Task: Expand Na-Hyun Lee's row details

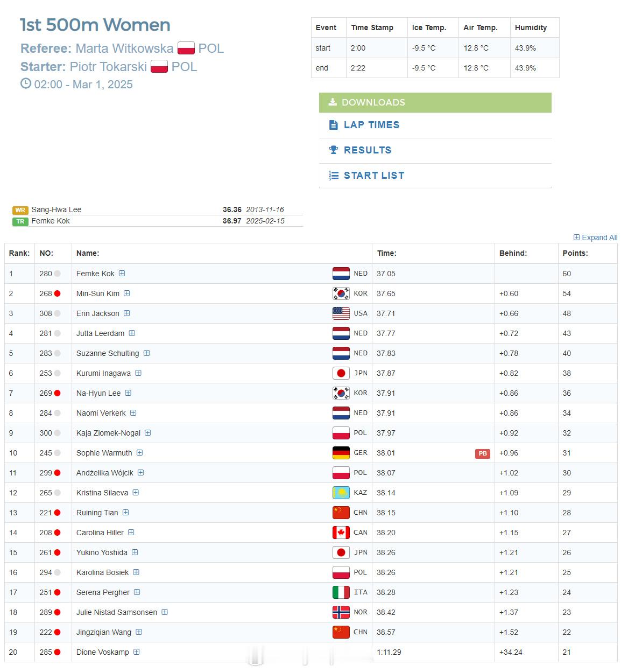Action: [128, 393]
